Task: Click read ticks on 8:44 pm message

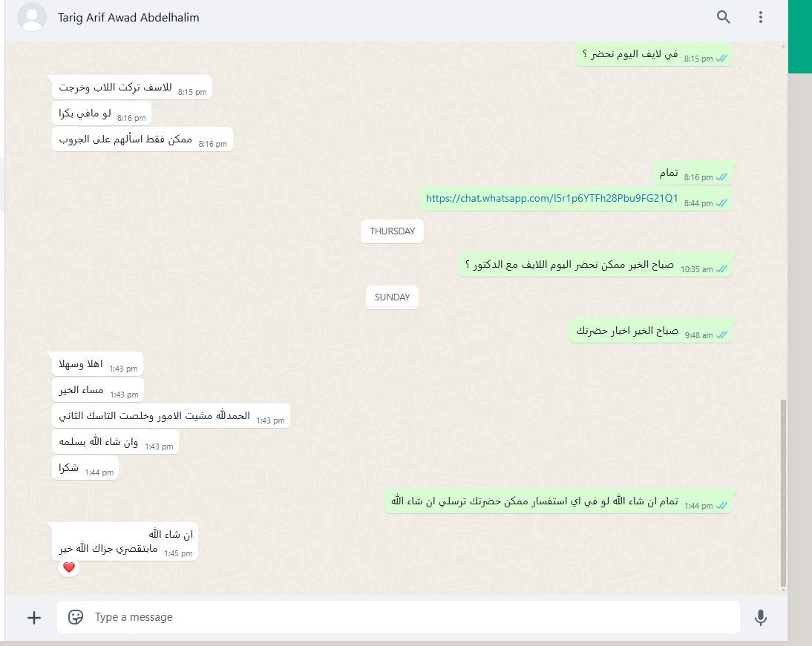Action: point(721,203)
